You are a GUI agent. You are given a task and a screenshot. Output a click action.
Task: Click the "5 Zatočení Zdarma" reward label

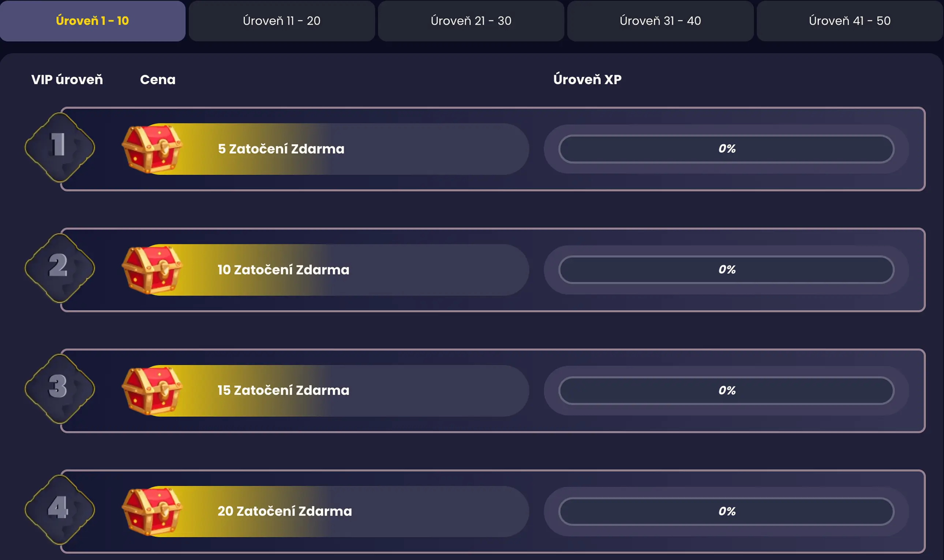(x=281, y=149)
